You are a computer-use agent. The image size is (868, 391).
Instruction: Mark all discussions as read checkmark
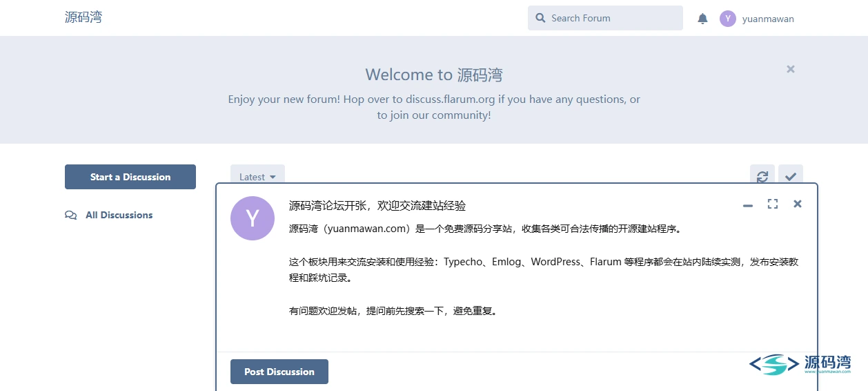pos(791,177)
